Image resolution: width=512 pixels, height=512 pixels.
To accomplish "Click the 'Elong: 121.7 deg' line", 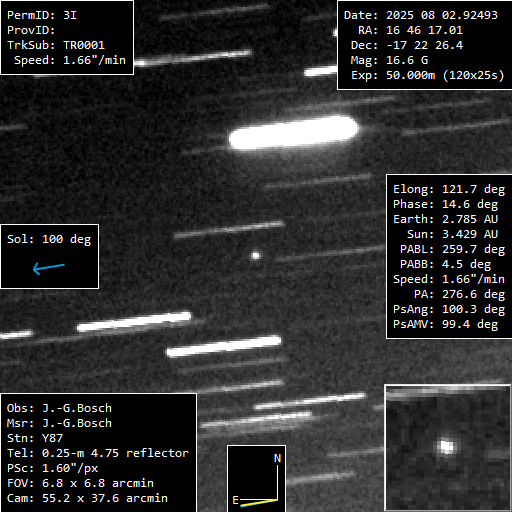I will click(x=449, y=189).
